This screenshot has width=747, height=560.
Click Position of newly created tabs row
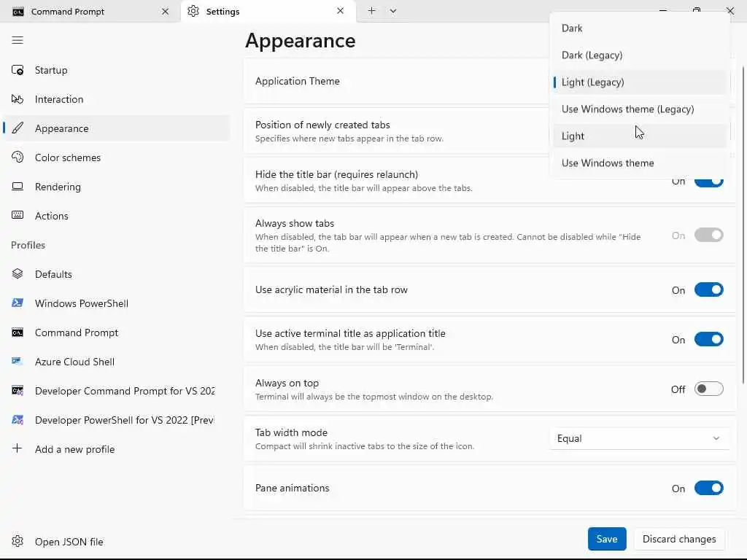397,131
